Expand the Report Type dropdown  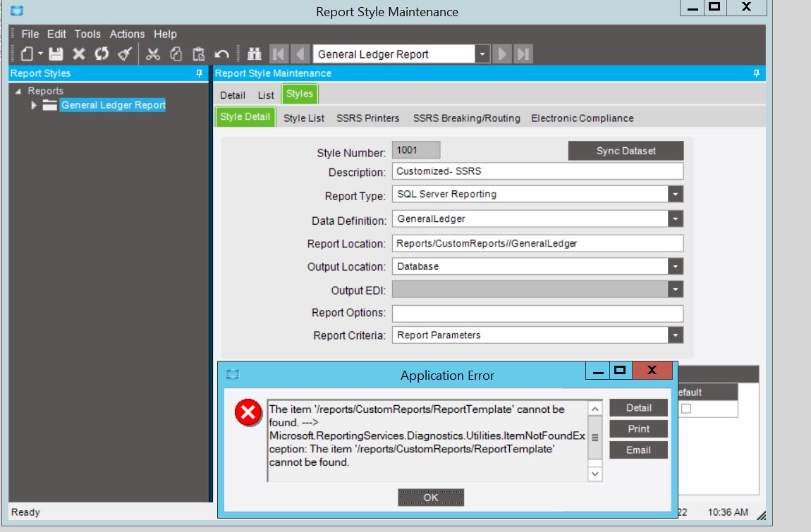tap(675, 194)
